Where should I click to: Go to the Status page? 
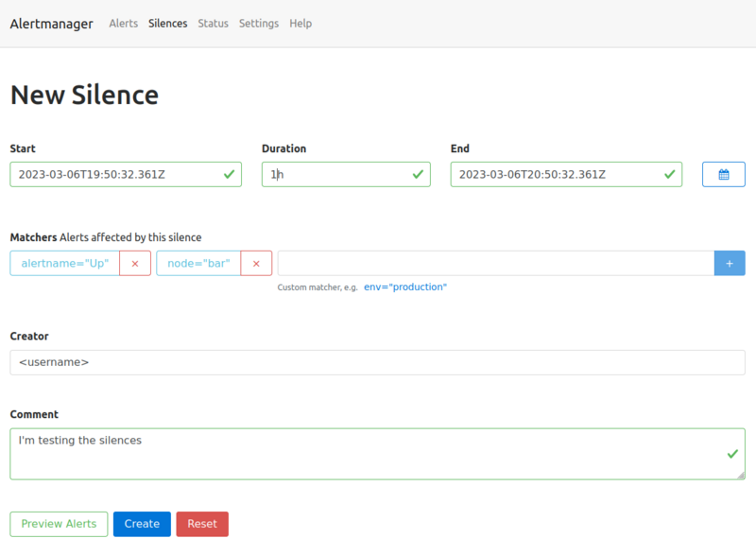213,24
